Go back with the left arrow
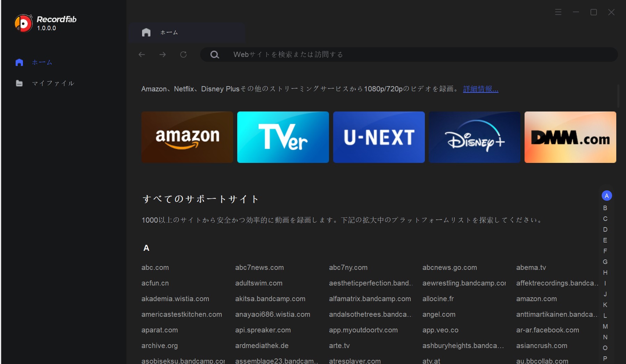This screenshot has width=626, height=364. point(142,55)
